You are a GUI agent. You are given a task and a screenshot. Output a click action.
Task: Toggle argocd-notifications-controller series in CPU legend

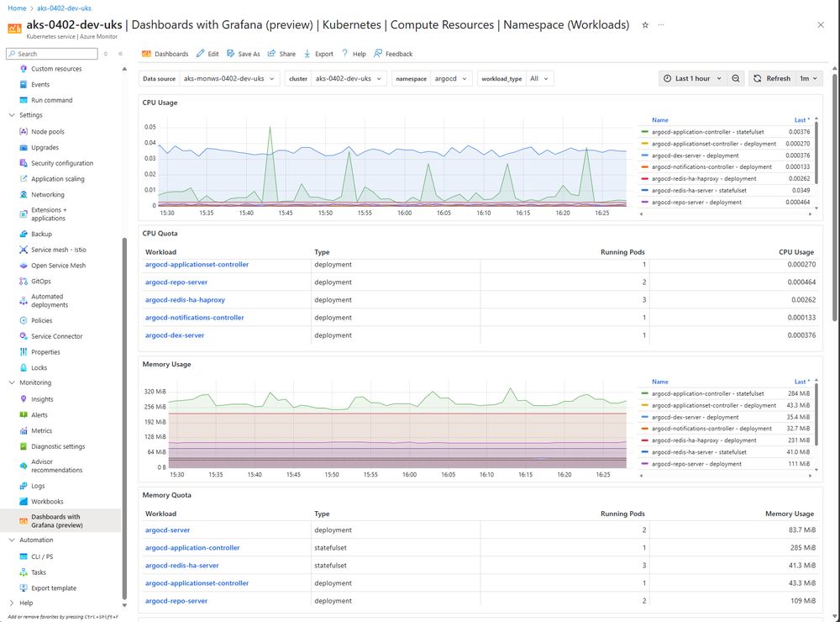[711, 166]
